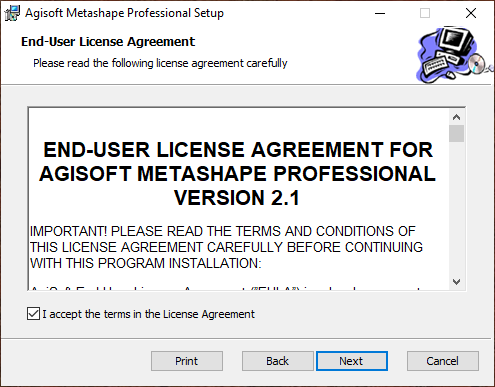
Task: Click the scroll down arrow in license box
Action: [456, 282]
